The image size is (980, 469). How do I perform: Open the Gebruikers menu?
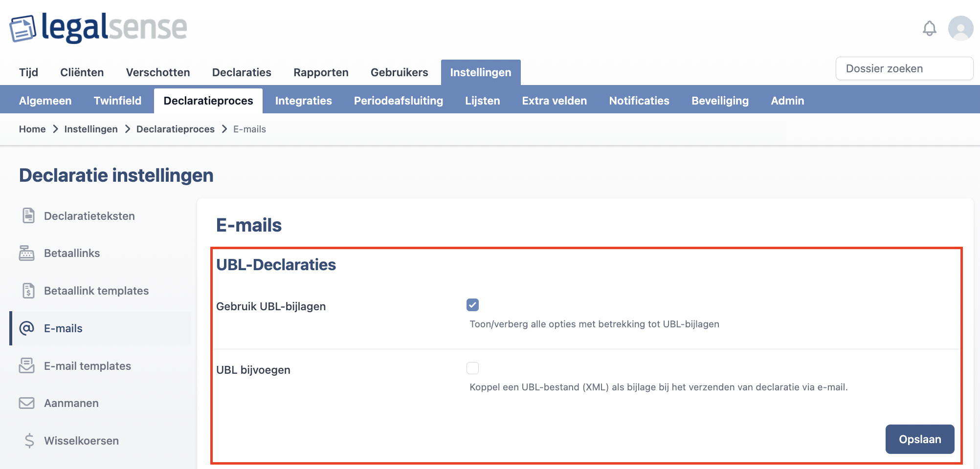[x=400, y=72]
